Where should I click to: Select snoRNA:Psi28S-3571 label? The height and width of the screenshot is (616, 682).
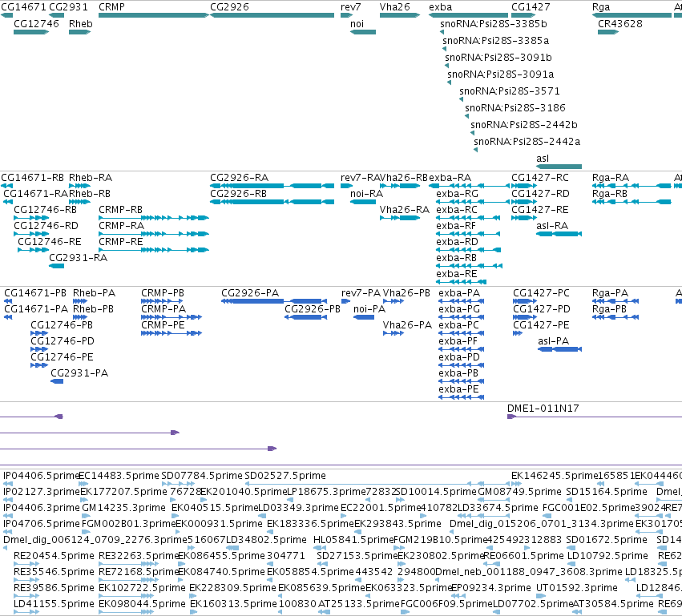click(510, 91)
